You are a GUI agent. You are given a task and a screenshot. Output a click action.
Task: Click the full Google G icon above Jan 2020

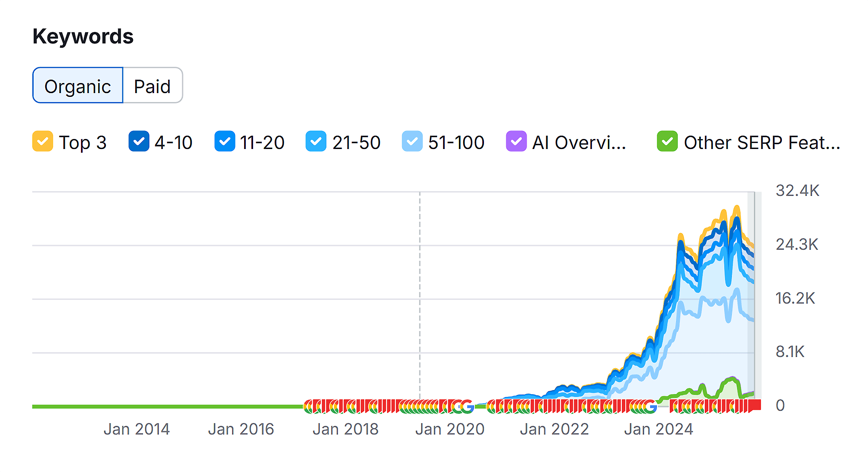[467, 407]
